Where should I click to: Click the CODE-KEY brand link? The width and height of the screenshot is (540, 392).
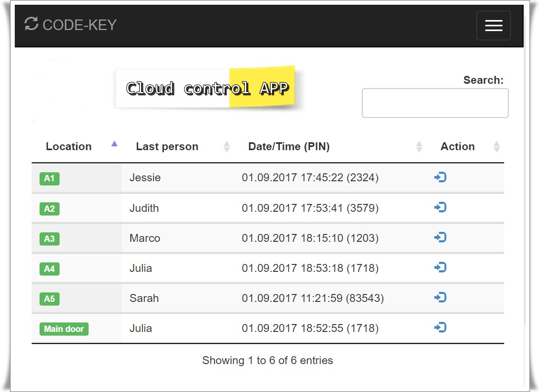(x=79, y=25)
